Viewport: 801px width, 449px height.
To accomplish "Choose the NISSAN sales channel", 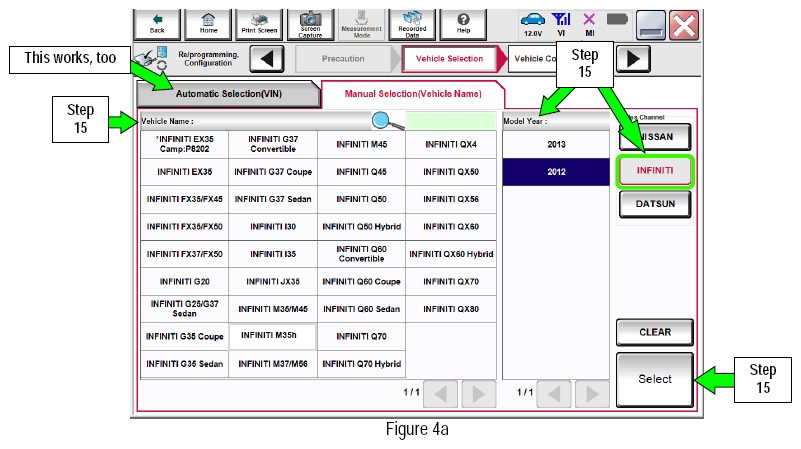I will (655, 137).
